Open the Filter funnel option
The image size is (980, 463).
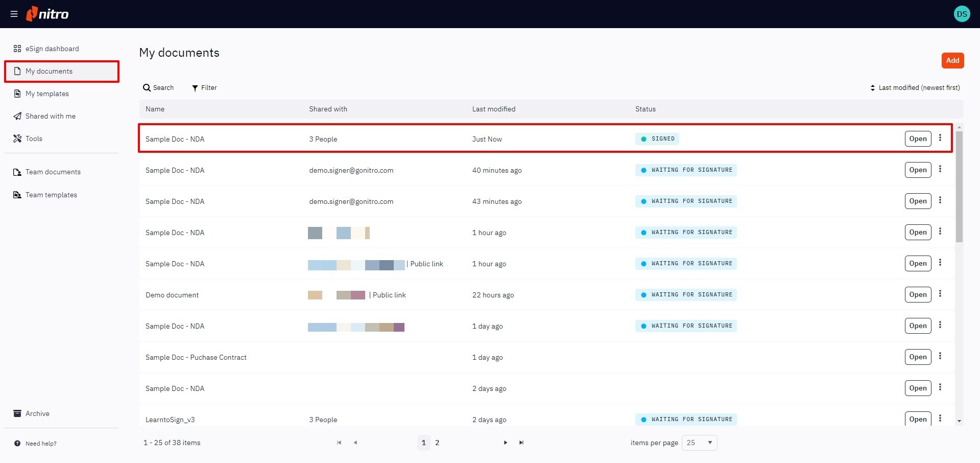click(x=195, y=88)
